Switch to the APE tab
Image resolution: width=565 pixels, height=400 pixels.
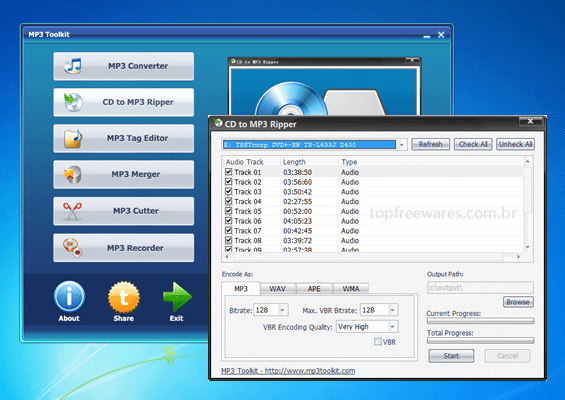314,289
